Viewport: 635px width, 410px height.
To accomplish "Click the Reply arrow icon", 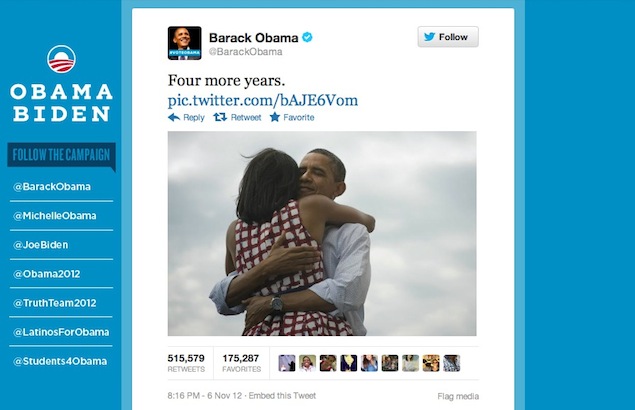I will tap(174, 117).
